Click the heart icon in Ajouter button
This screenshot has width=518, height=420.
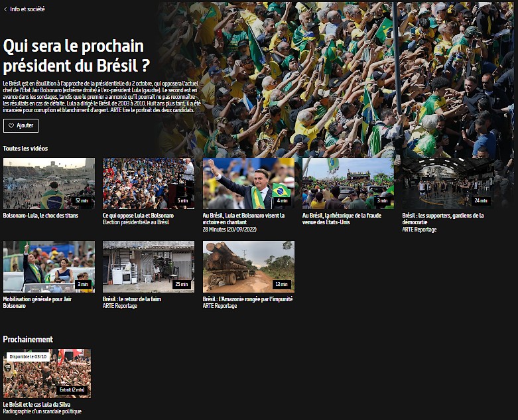coord(11,125)
